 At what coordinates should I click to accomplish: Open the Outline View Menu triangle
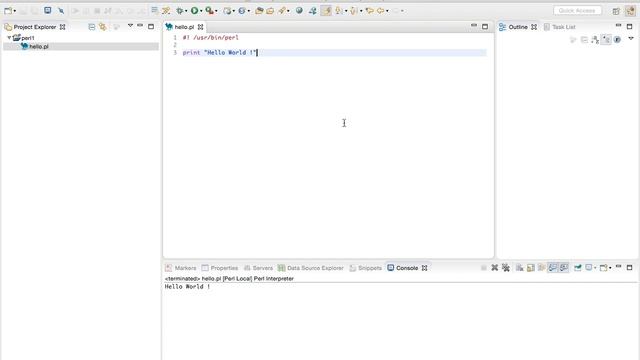click(631, 39)
